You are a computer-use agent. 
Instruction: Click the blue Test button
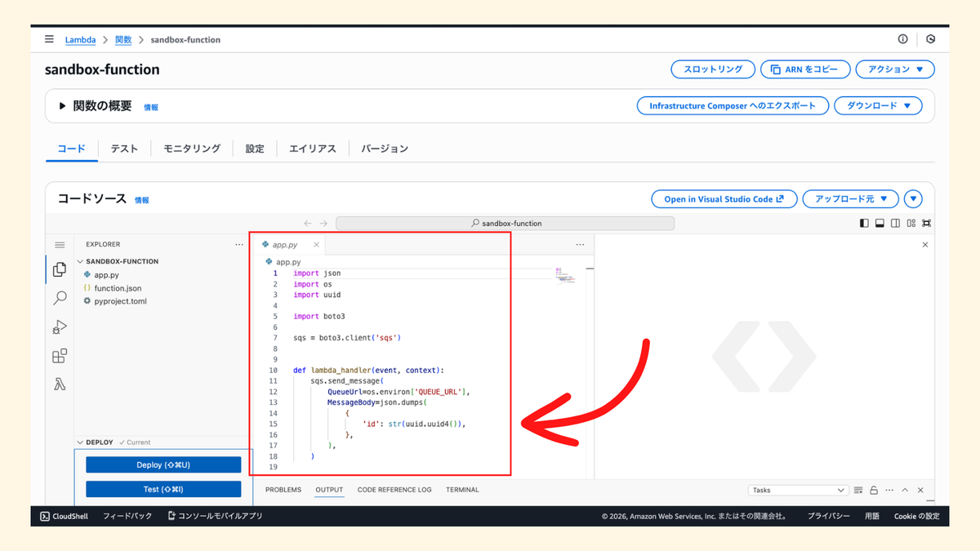point(163,489)
